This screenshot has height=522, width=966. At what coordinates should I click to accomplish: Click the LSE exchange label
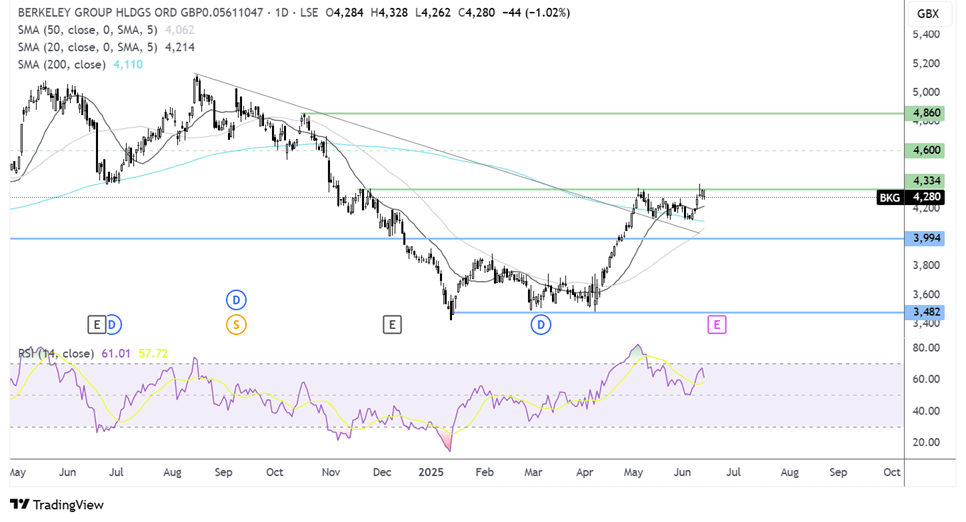[309, 12]
